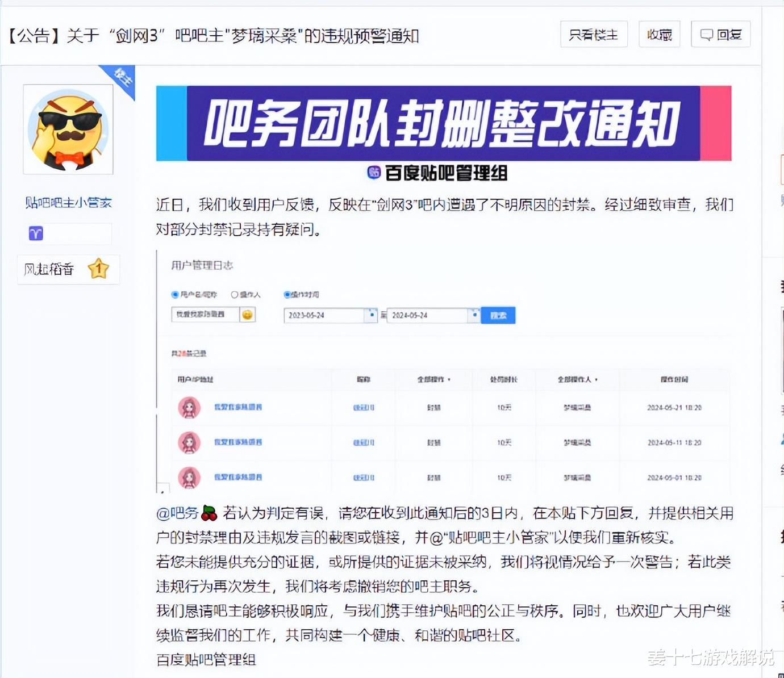The width and height of the screenshot is (784, 678).
Task: Click the 处罚时长 column header
Action: click(x=504, y=379)
